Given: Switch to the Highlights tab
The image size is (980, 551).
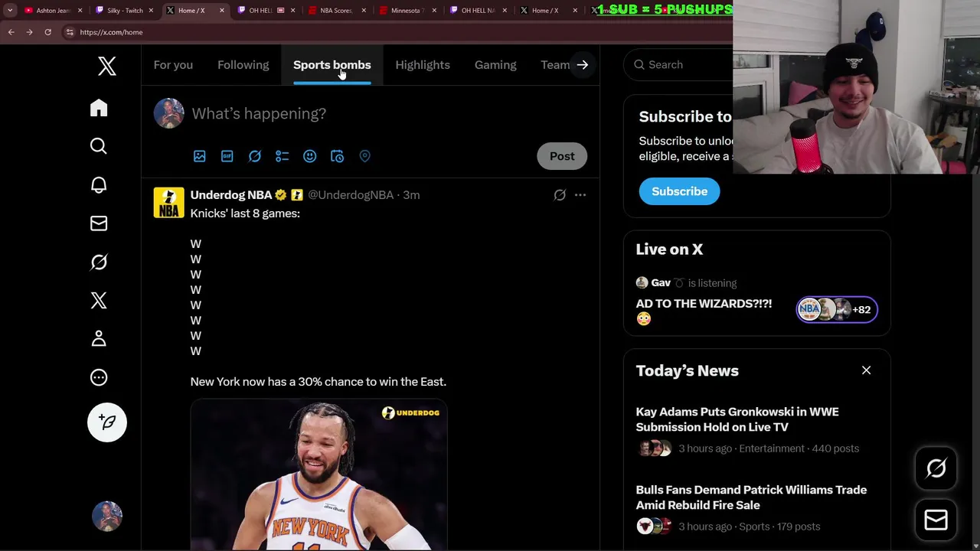Looking at the screenshot, I should 423,65.
